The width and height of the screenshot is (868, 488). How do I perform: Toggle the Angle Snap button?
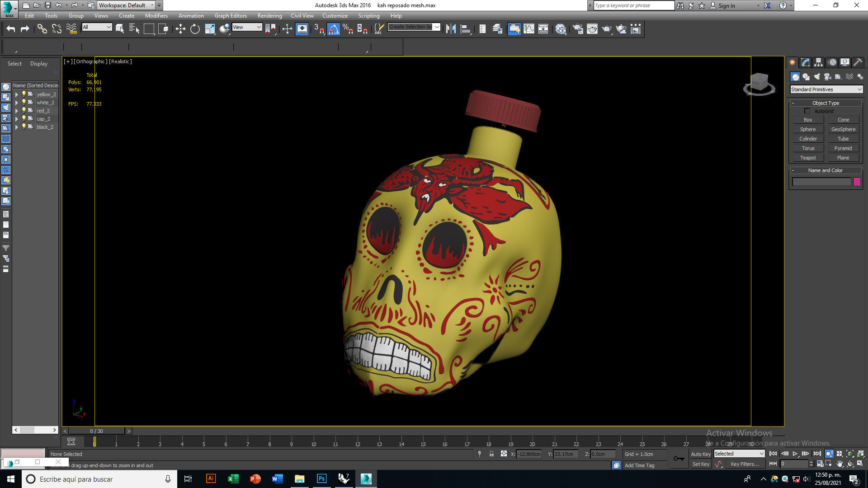333,29
